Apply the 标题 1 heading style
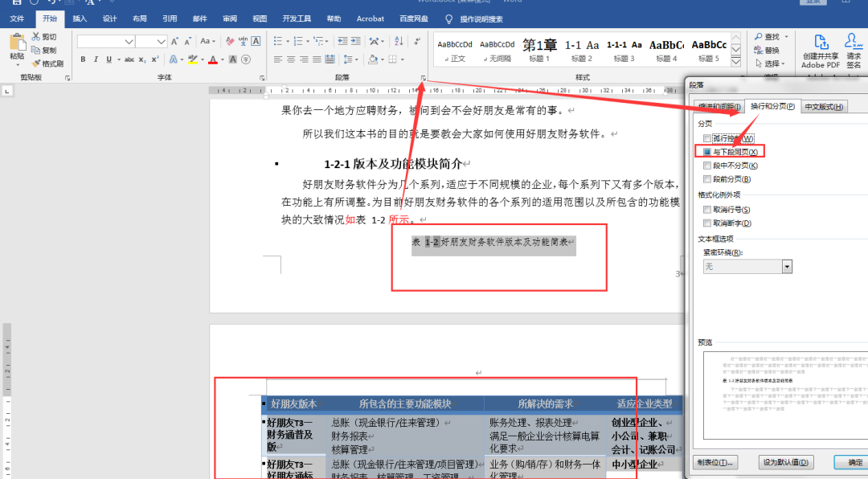Image resolution: width=868 pixels, height=479 pixels. pyautogui.click(x=539, y=51)
